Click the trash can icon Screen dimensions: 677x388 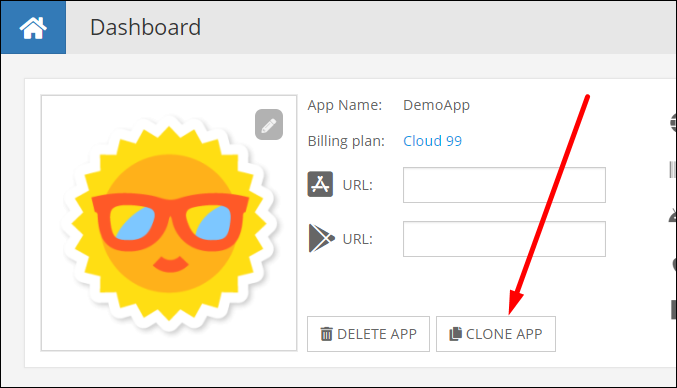tap(326, 334)
